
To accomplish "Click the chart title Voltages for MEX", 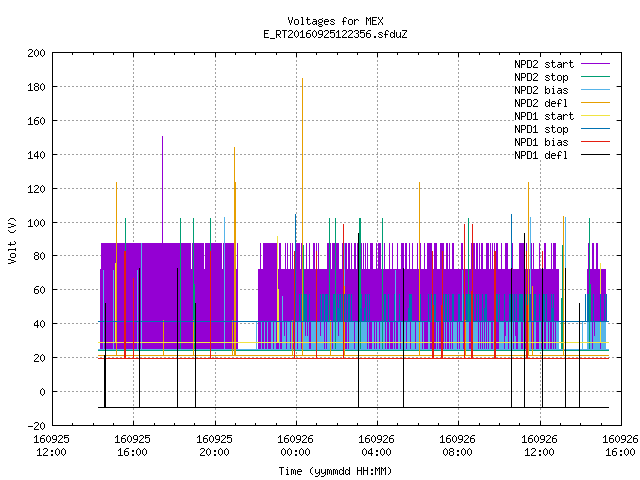I will [x=335, y=21].
